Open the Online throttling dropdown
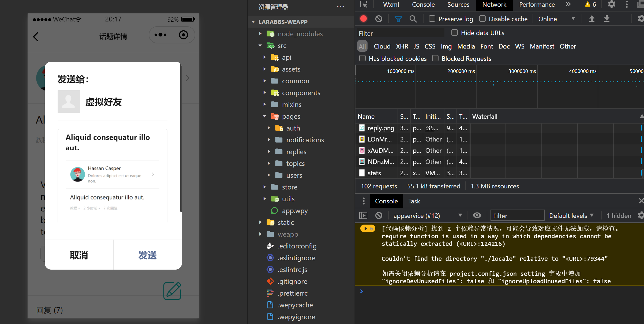 click(557, 19)
